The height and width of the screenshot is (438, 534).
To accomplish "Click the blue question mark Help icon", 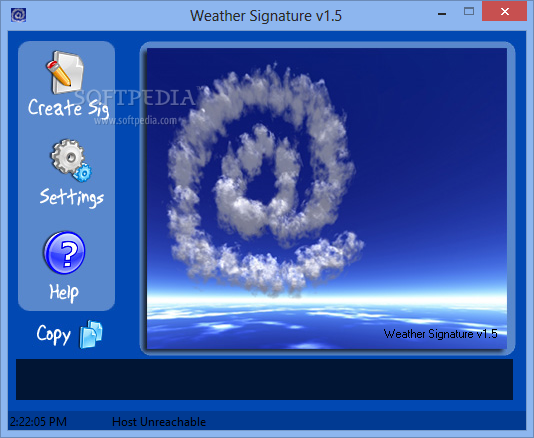I will pos(64,252).
